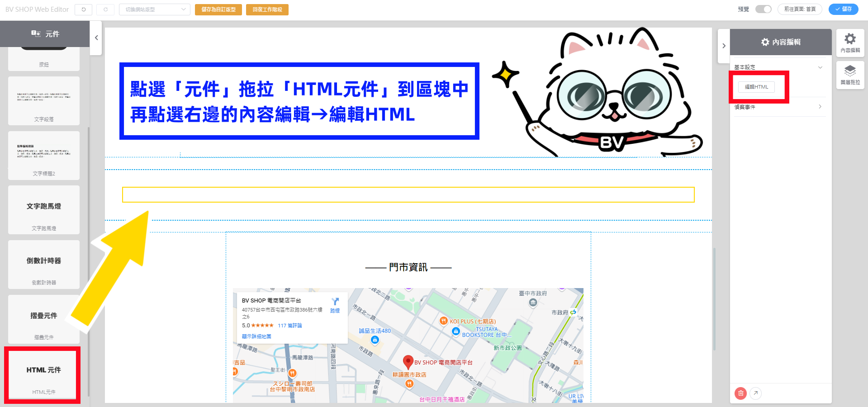Select the 摺疊元件 component card
The width and height of the screenshot is (868, 407).
point(44,319)
